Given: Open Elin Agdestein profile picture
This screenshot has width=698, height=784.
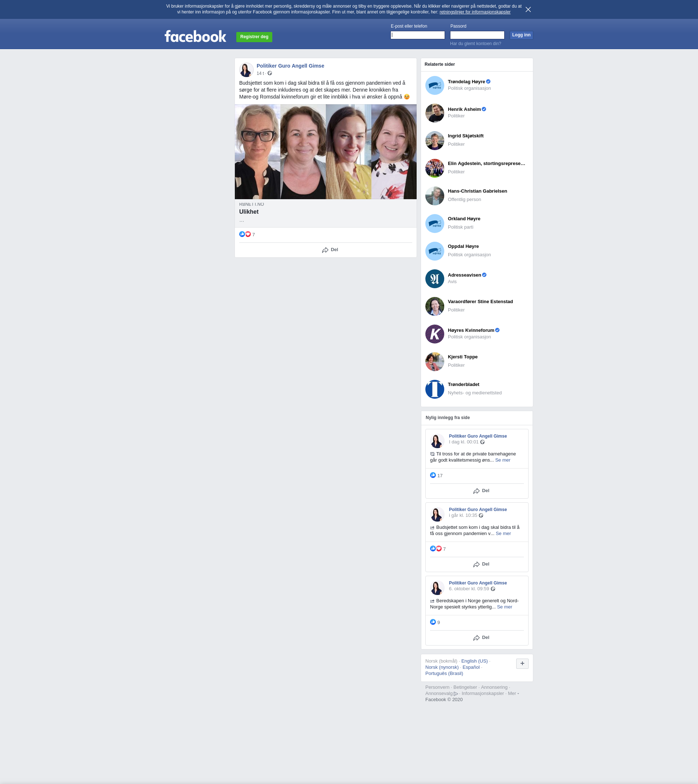Looking at the screenshot, I should coord(434,168).
